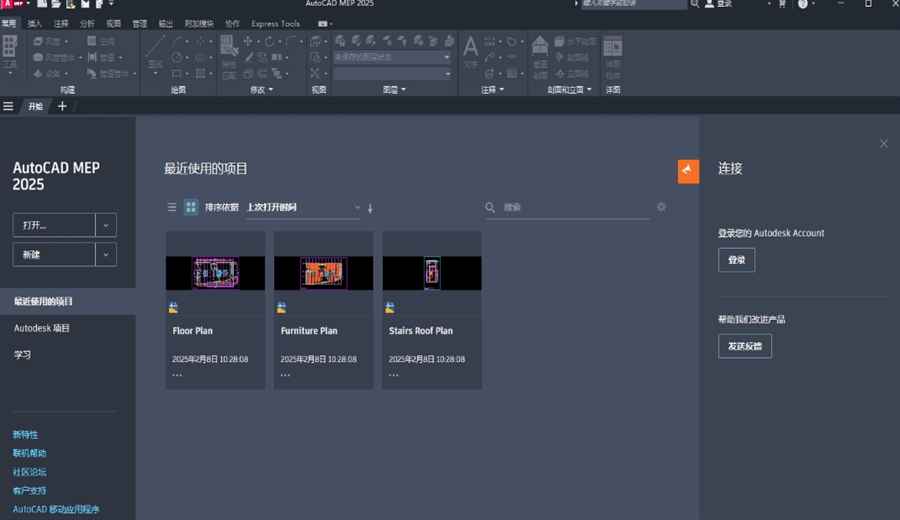Screen dimensions: 900x520
Task: Select the 开始 drawing tab
Action: (x=36, y=106)
